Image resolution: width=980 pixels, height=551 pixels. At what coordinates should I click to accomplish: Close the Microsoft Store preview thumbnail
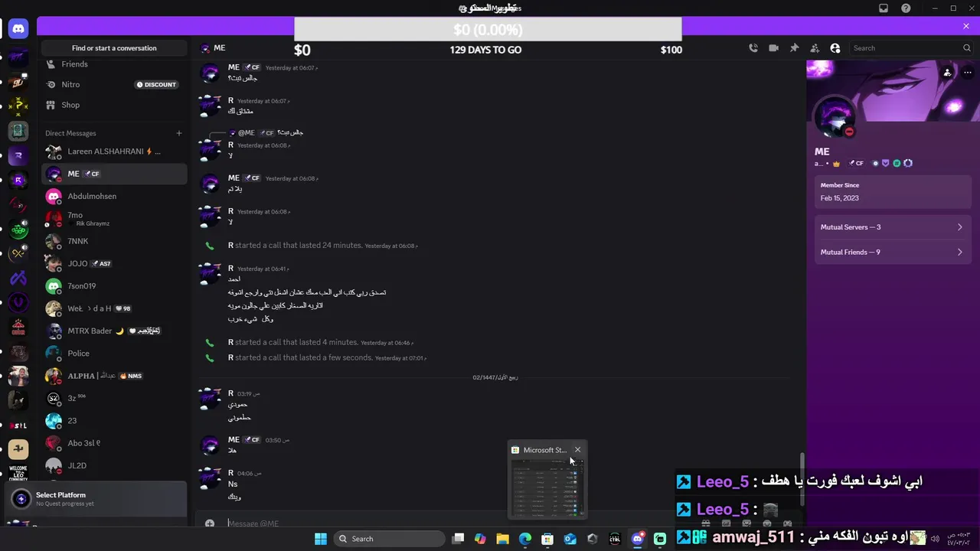[578, 450]
